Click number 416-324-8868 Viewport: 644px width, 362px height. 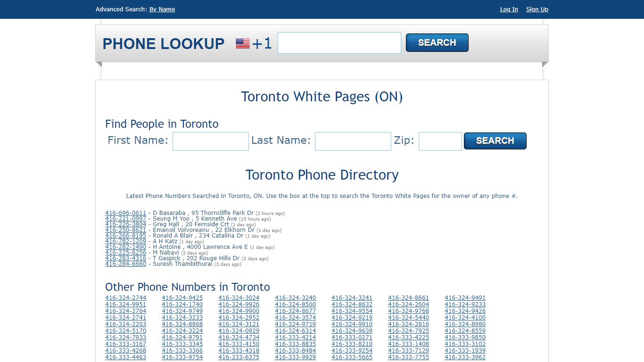[182, 324]
